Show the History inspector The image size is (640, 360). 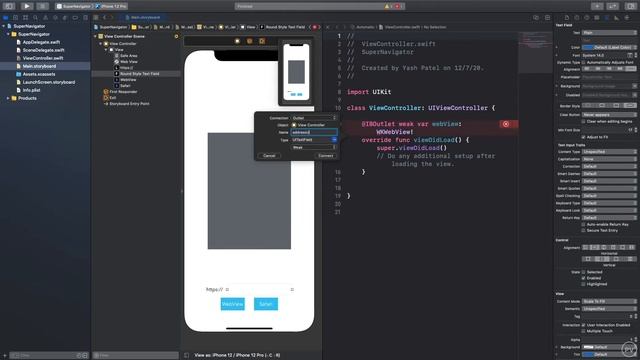point(577,18)
